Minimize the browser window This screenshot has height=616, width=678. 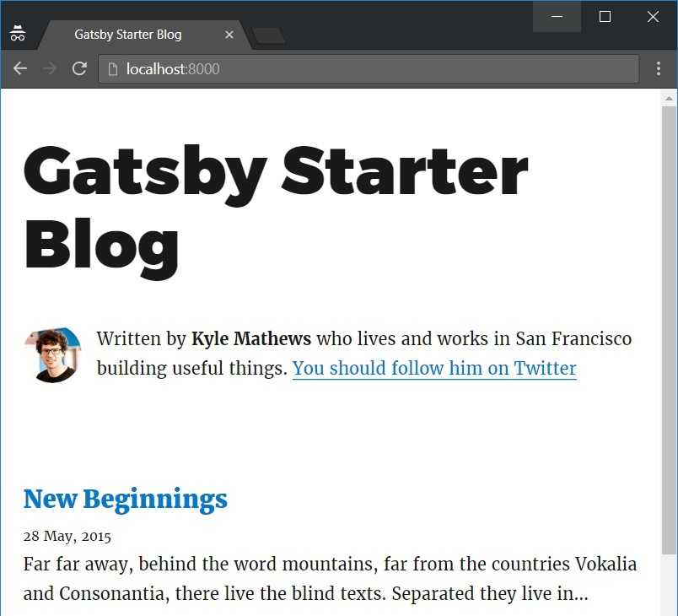click(557, 16)
